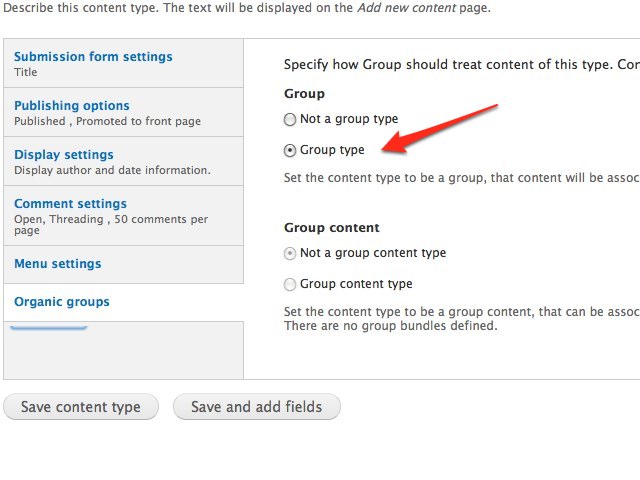Click "Display author and date information" summary
The width and height of the screenshot is (640, 480).
tap(113, 170)
